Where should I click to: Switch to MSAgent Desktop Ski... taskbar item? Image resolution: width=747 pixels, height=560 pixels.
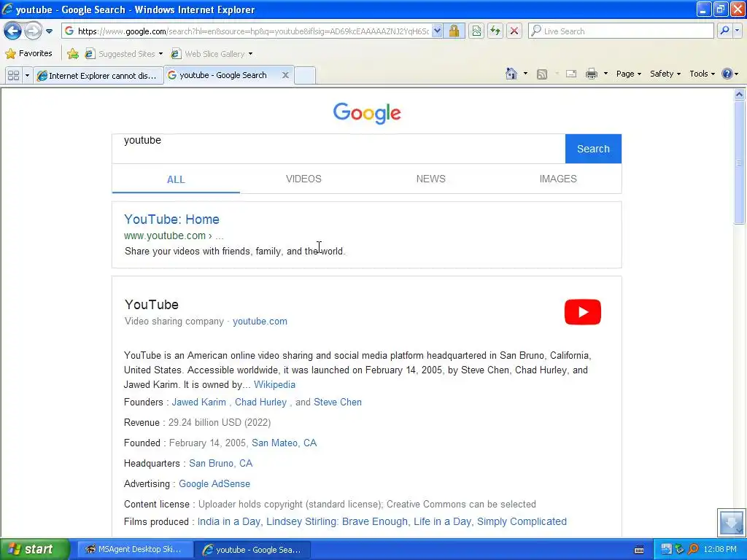click(135, 550)
